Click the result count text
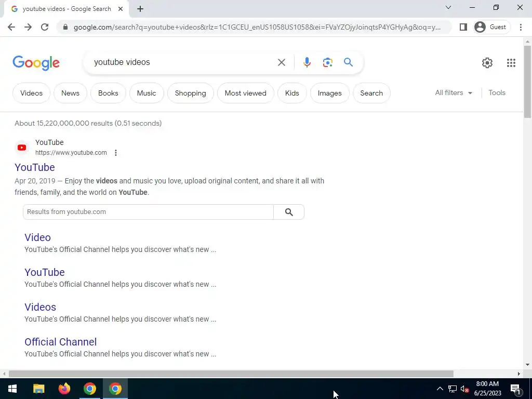This screenshot has height=399, width=532. (x=88, y=123)
